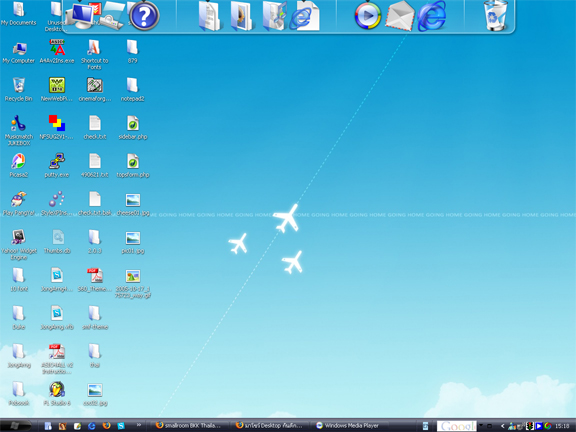
Task: Select the putty.exe desktop icon
Action: [x=57, y=165]
